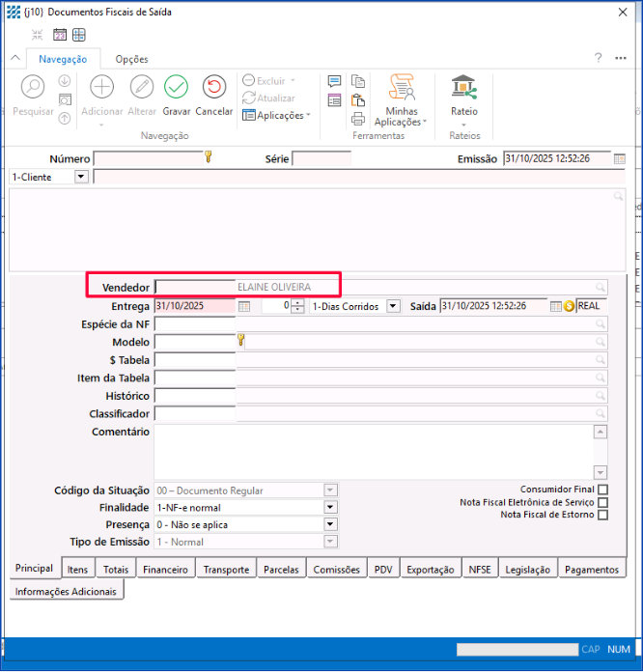Check Nota Fiscal Eletrônica de Serviço box

pyautogui.click(x=603, y=502)
